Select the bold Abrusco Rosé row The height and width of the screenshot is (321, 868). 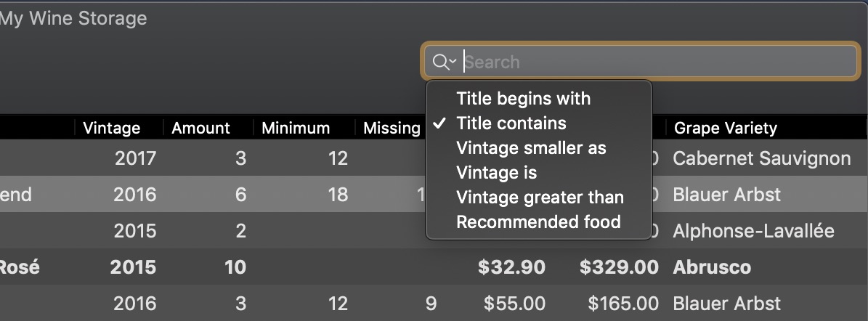pyautogui.click(x=434, y=267)
